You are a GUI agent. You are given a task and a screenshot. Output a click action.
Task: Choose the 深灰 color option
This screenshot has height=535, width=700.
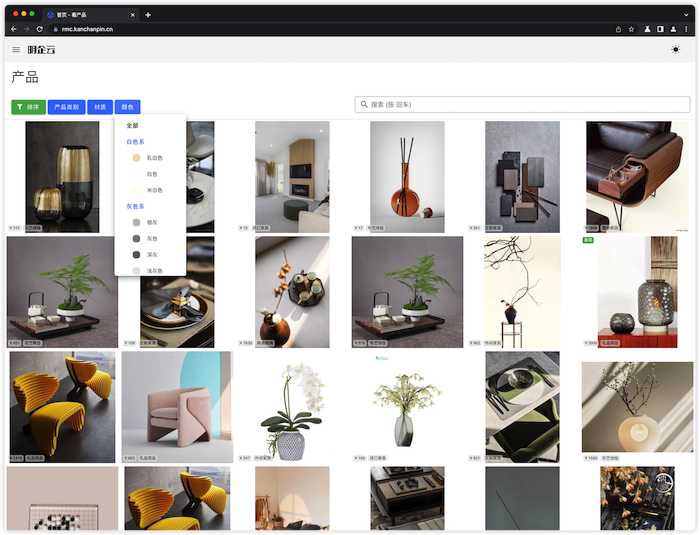tap(150, 255)
